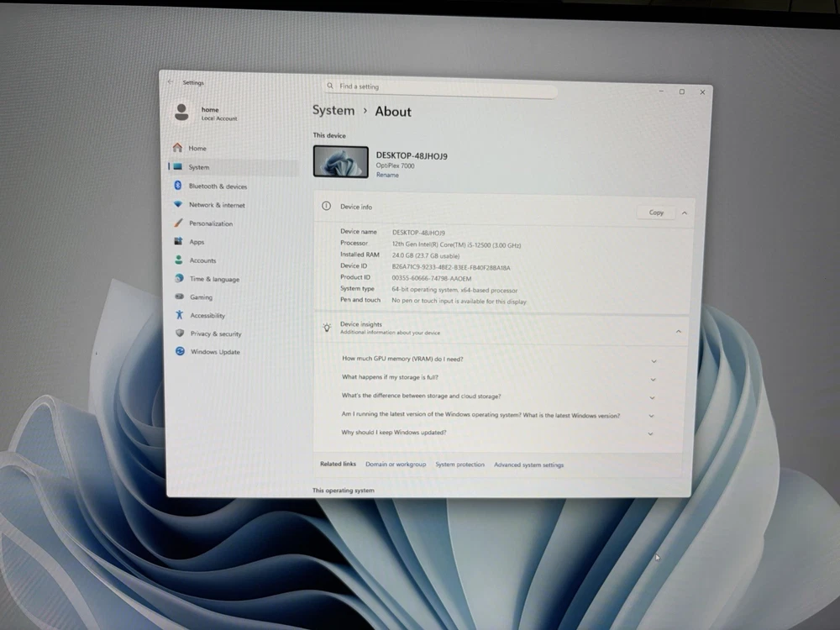Click the Find a setting search box
Viewport: 840px width, 630px height.
(x=441, y=87)
